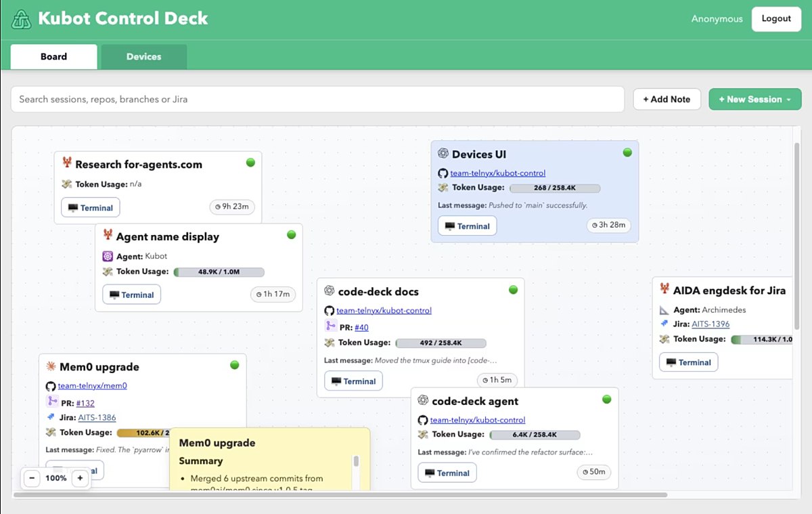Zoom out with the minus button
The width and height of the screenshot is (812, 514).
(x=32, y=478)
